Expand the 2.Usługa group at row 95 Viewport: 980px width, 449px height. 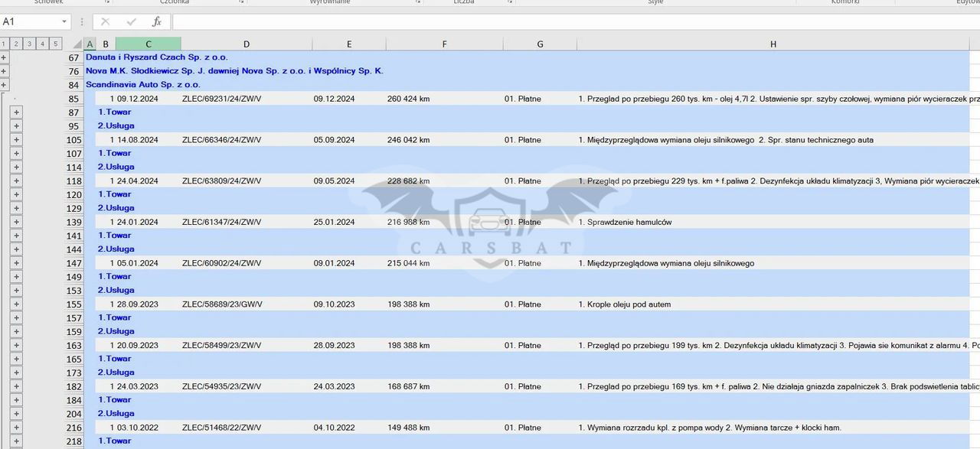coord(16,126)
